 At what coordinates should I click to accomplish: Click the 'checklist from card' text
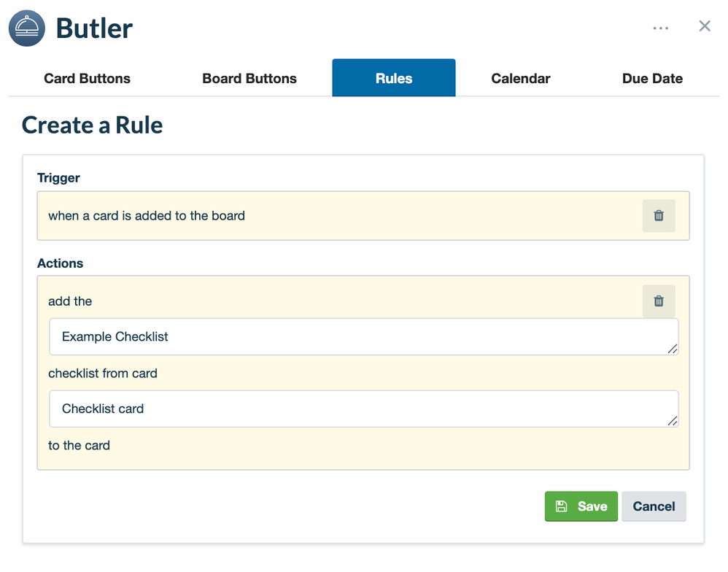[x=103, y=374]
